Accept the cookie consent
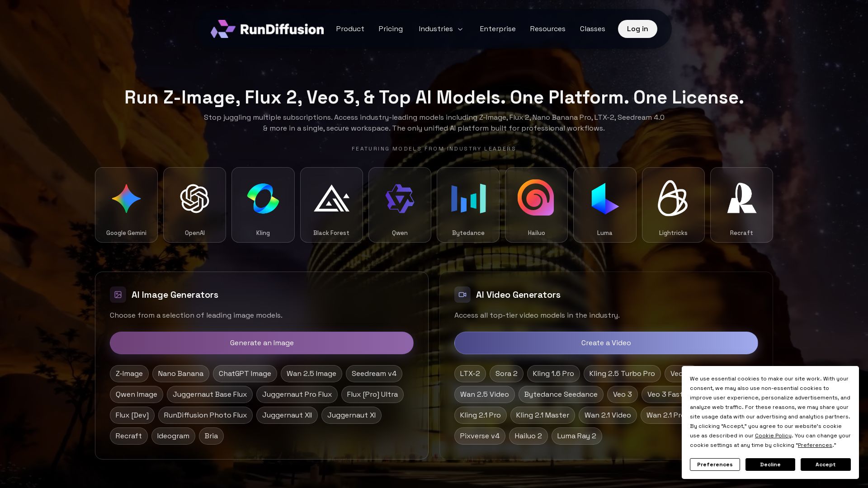The height and width of the screenshot is (488, 868). pyautogui.click(x=825, y=465)
